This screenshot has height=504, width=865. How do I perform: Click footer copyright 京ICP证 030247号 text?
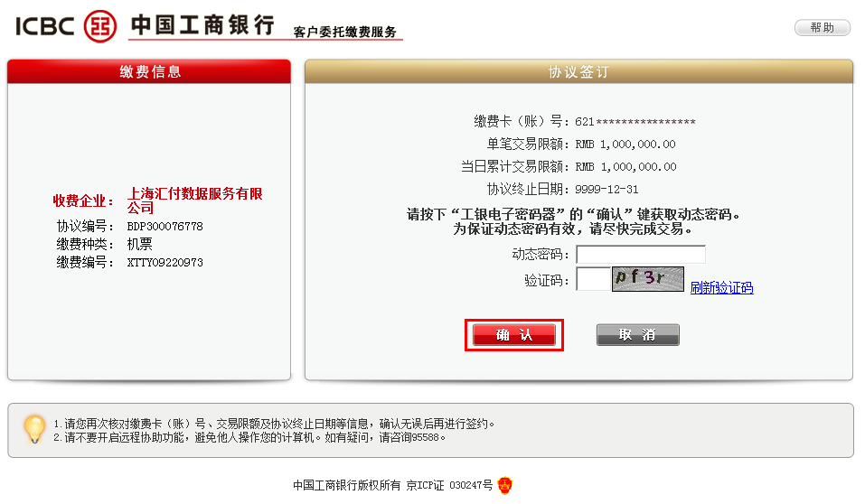[x=449, y=485]
